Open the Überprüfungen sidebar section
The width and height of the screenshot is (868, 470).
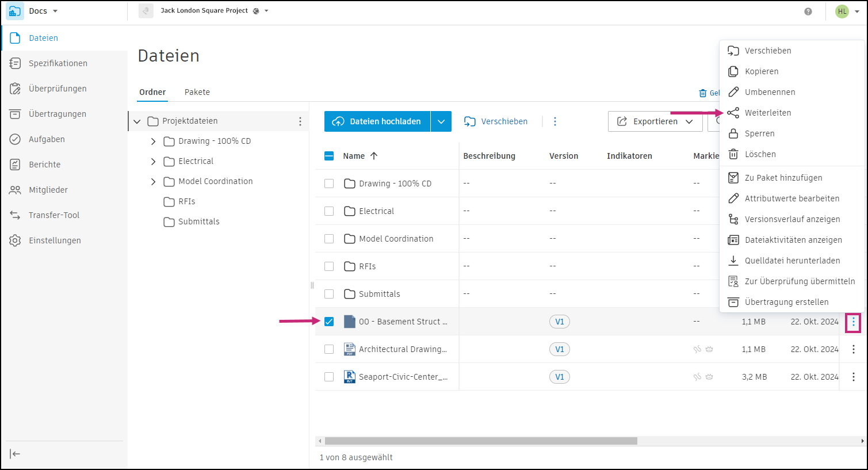[58, 89]
